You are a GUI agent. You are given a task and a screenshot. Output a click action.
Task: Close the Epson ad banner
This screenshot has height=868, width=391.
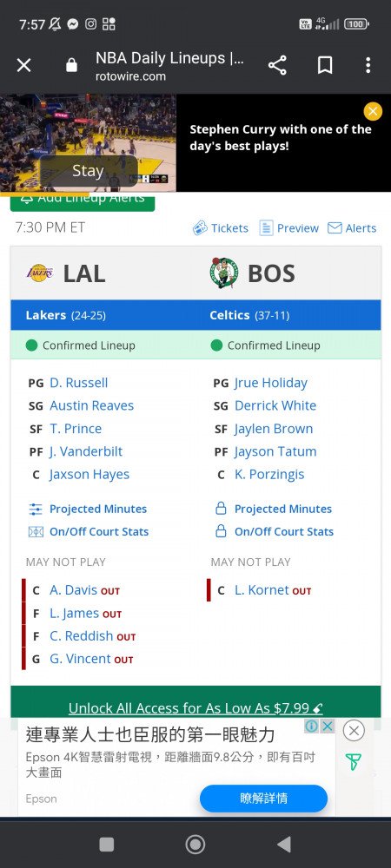pyautogui.click(x=354, y=731)
